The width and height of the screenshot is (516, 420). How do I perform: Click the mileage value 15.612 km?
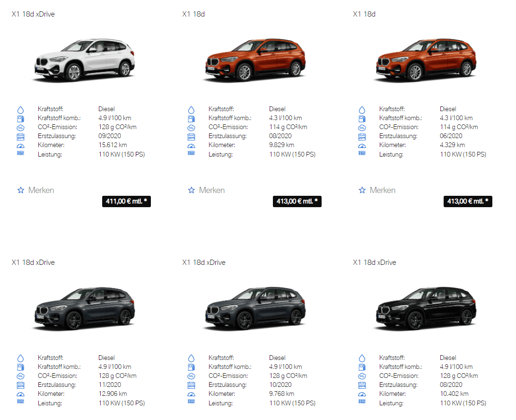113,145
